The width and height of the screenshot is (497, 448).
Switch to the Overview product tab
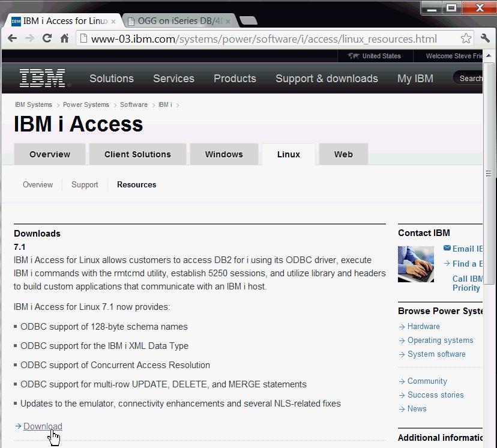click(x=50, y=154)
